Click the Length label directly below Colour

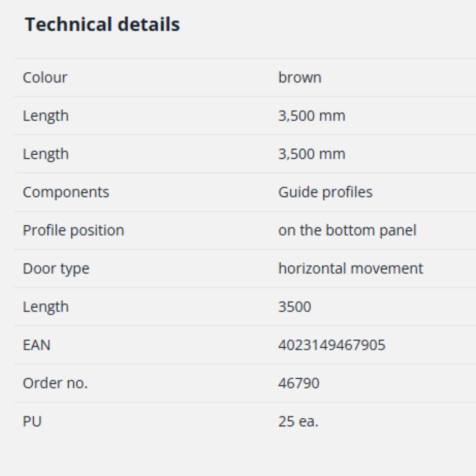pos(46,116)
